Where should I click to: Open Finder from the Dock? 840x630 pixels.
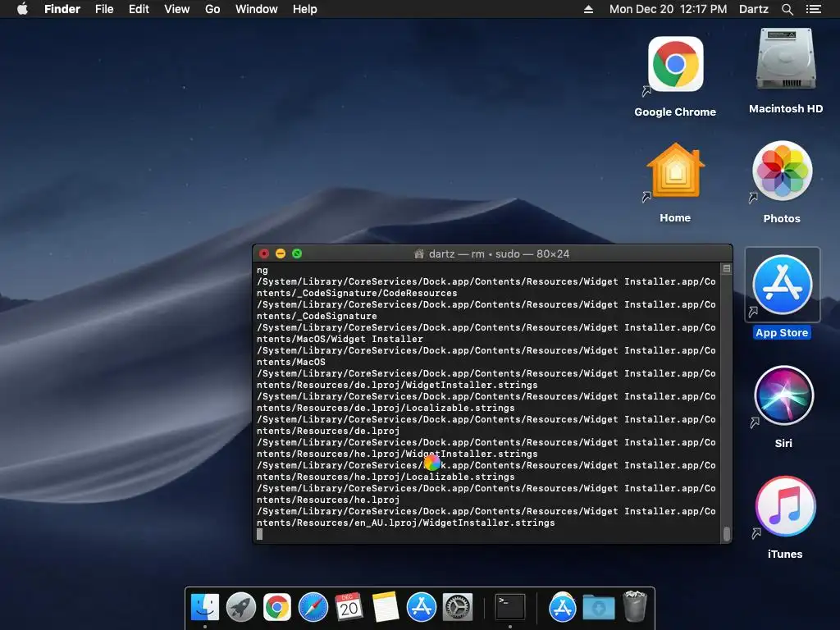pos(205,607)
